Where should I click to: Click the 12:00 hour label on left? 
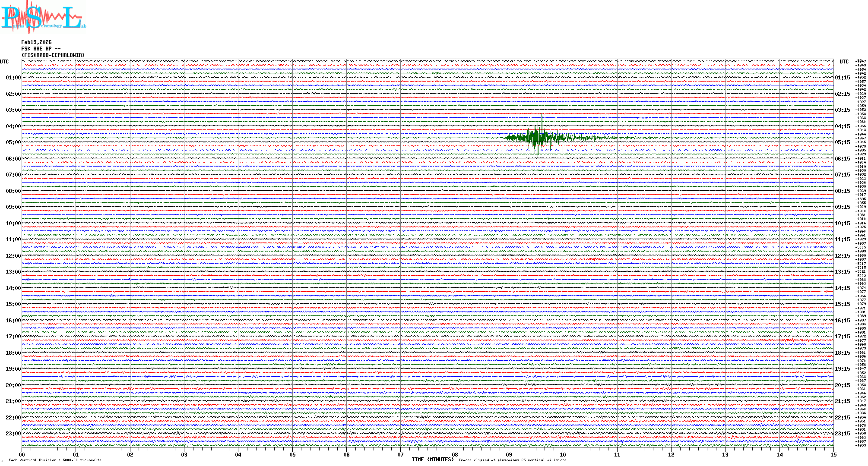point(13,256)
